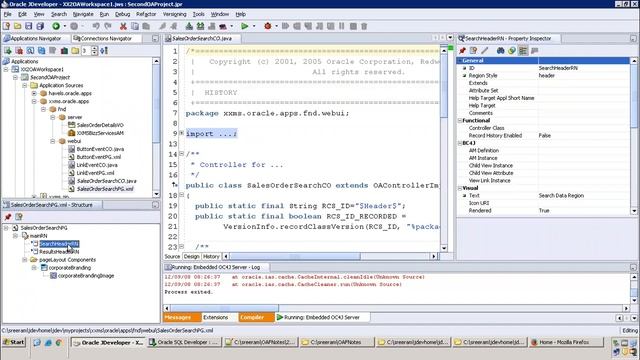Viewport: 640px width, 360px height.
Task: Switch to the Design editor tab
Action: point(191,256)
